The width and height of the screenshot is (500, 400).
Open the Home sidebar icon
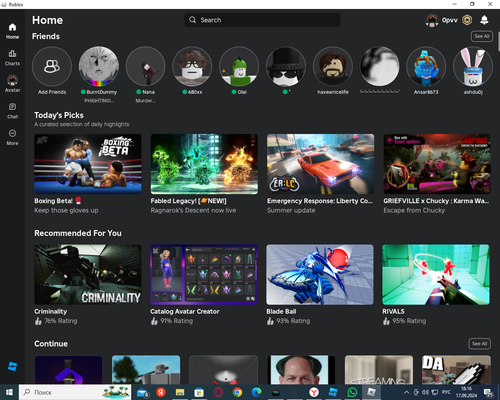(12, 27)
